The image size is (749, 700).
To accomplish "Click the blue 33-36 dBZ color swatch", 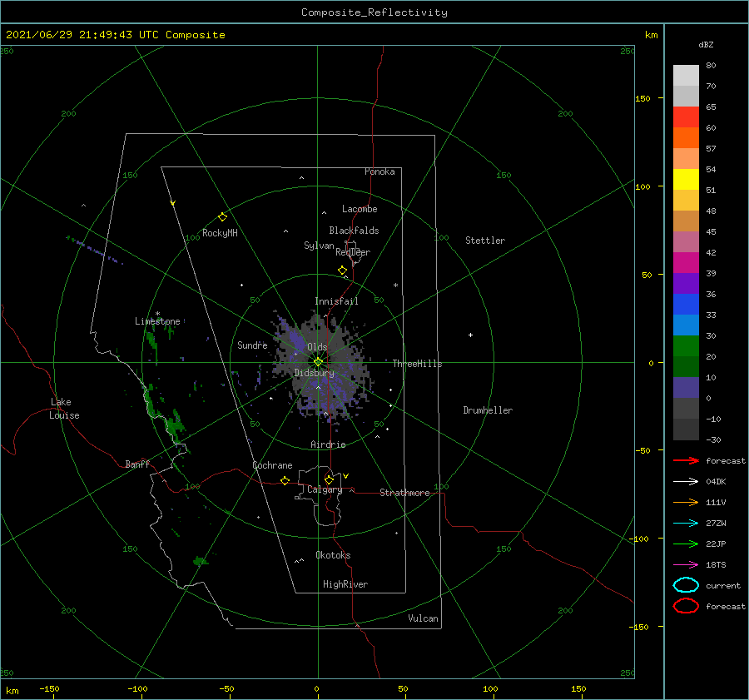I will click(x=686, y=304).
